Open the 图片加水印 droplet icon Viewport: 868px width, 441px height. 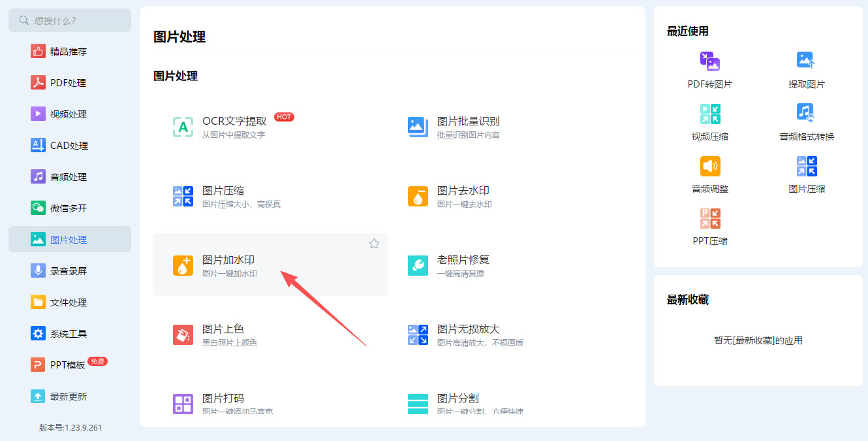click(x=183, y=266)
